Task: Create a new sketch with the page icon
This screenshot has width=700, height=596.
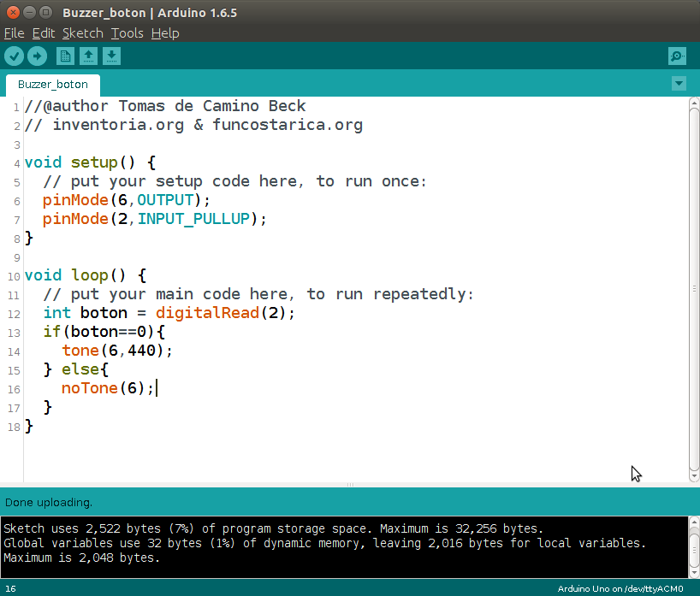Action: [x=66, y=56]
